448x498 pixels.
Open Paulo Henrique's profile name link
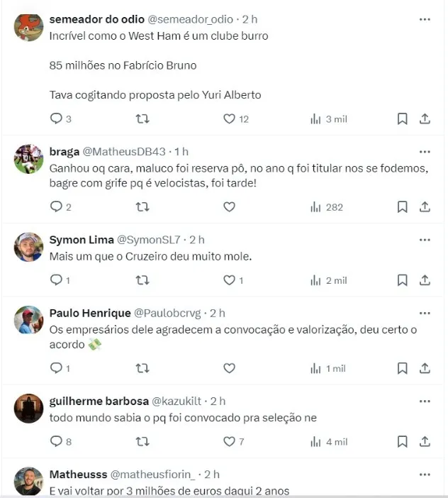pyautogui.click(x=90, y=313)
